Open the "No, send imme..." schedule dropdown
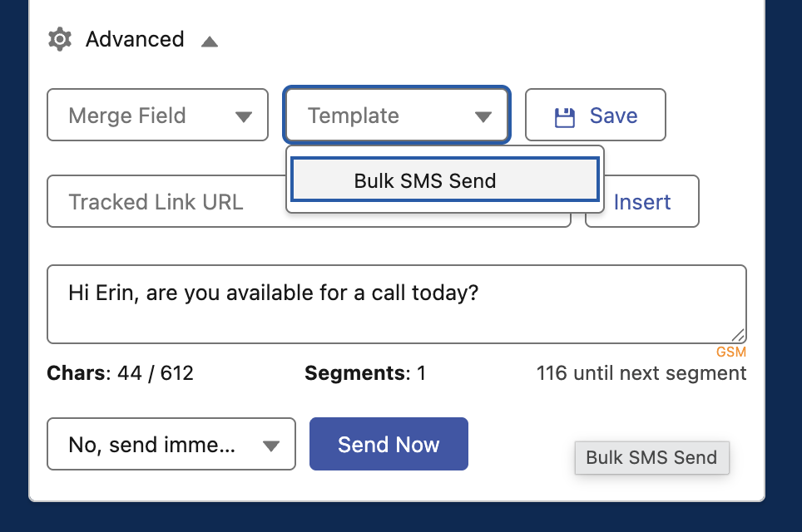The width and height of the screenshot is (802, 532). (152, 445)
